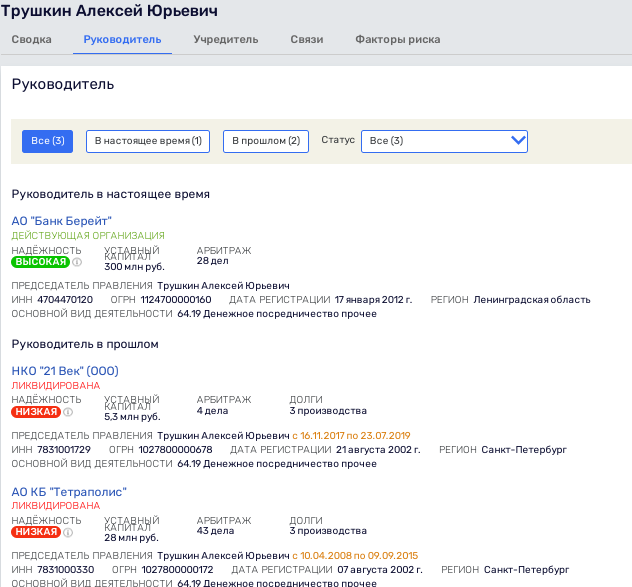Open НКО "21 Век" (ООО) link
The height and width of the screenshot is (587, 632).
click(x=65, y=371)
